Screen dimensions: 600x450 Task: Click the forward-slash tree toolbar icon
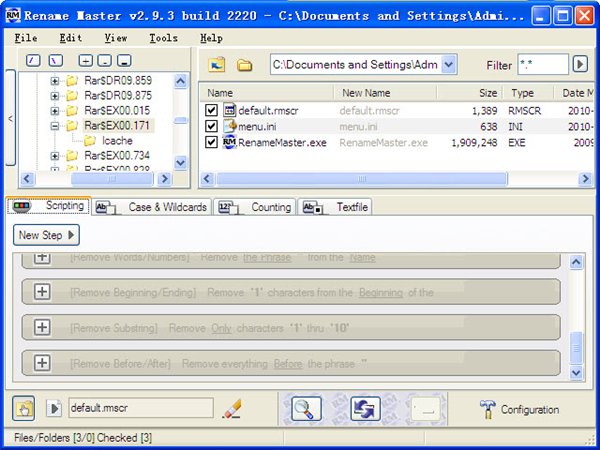tap(33, 60)
